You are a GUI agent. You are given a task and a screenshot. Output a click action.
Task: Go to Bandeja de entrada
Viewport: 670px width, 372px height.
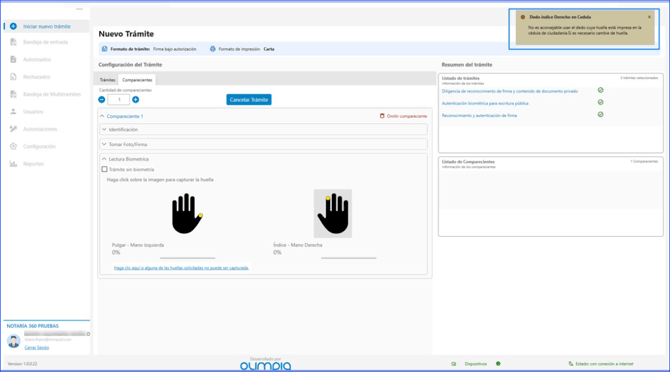click(x=46, y=42)
